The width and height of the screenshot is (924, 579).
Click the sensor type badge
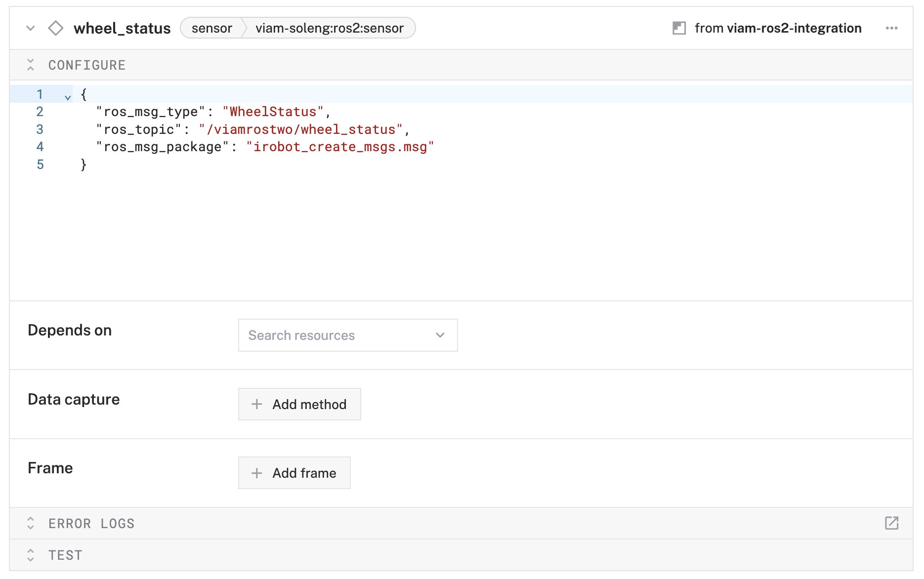pos(211,28)
